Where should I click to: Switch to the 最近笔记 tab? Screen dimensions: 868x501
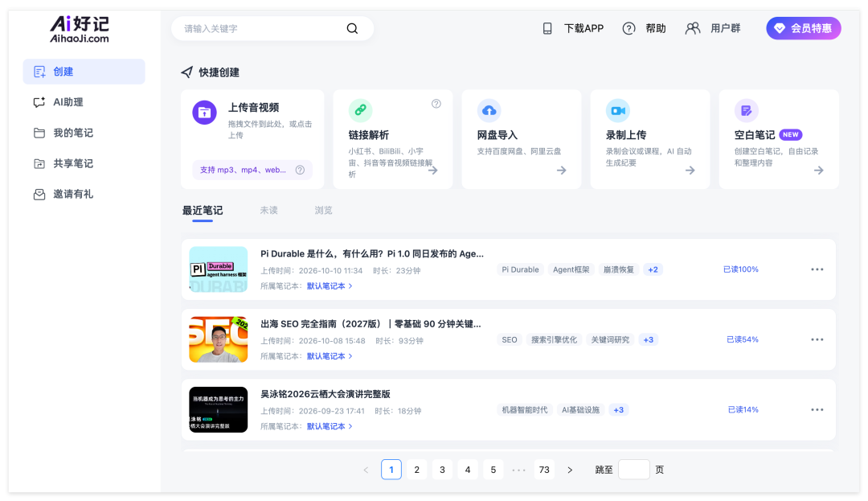click(203, 211)
